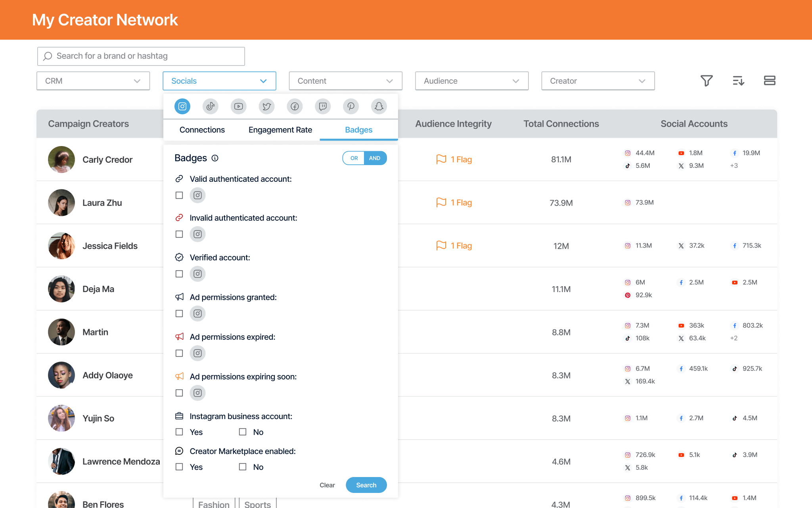Screen dimensions: 812x508
Task: Click Instagram icon under Ad permissions expired
Action: pyautogui.click(x=198, y=353)
